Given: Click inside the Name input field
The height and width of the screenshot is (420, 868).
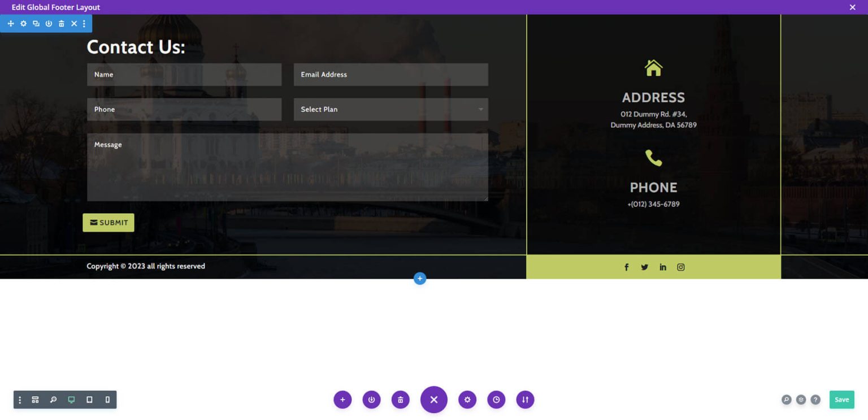Looking at the screenshot, I should coord(184,74).
